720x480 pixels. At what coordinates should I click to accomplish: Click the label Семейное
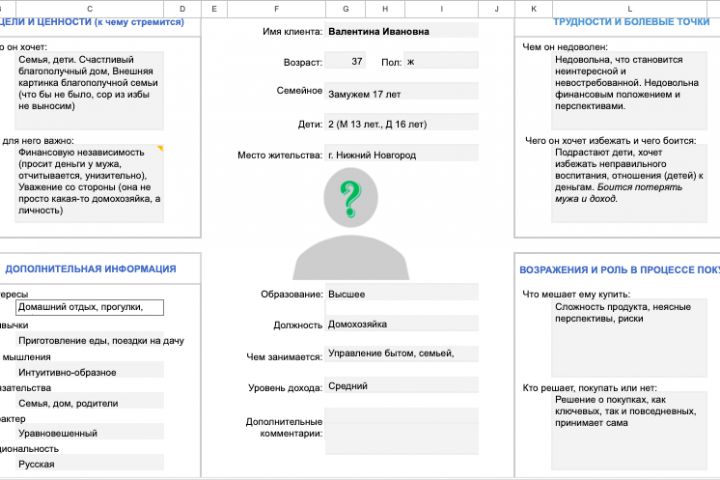[299, 90]
